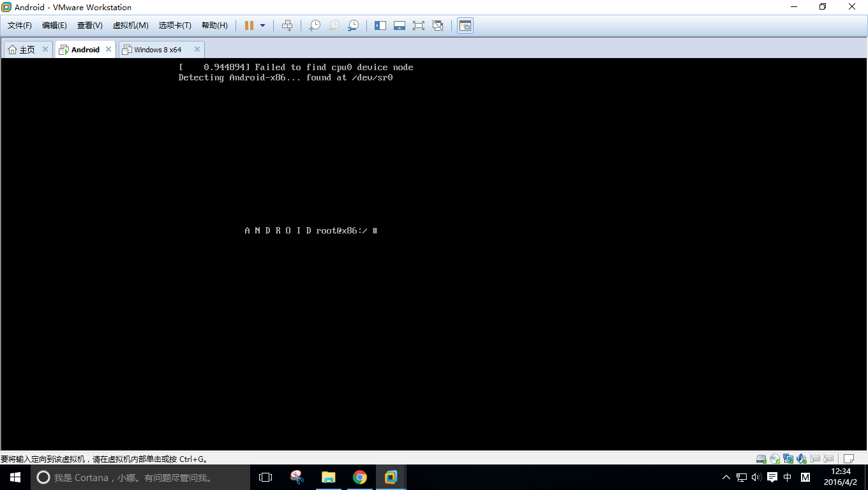Open the 文件(F) menu

(x=20, y=26)
